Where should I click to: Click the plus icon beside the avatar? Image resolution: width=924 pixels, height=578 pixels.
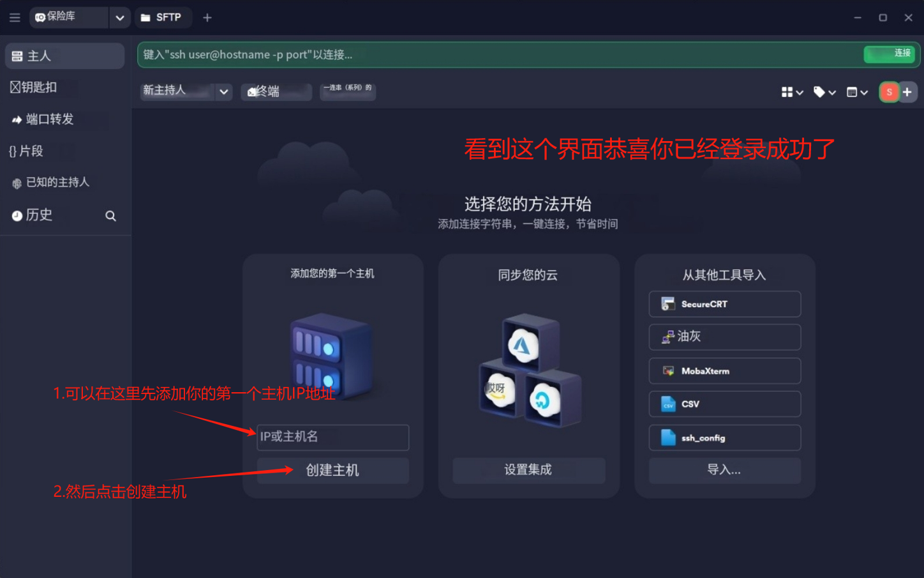(x=907, y=92)
